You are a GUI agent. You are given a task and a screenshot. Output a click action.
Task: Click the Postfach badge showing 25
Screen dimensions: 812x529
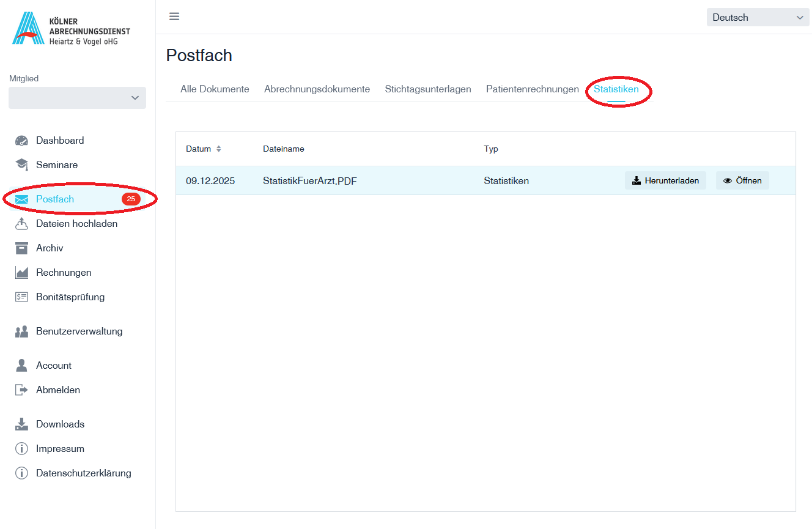(131, 199)
